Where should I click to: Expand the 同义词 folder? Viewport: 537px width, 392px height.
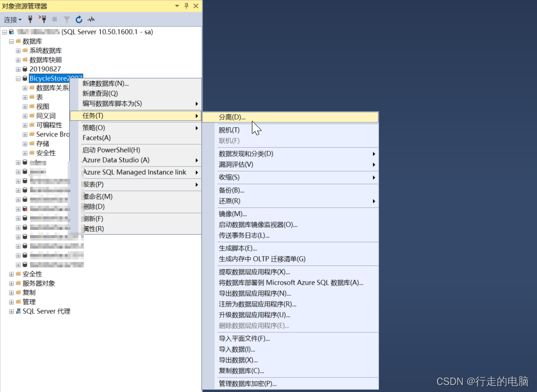25,115
